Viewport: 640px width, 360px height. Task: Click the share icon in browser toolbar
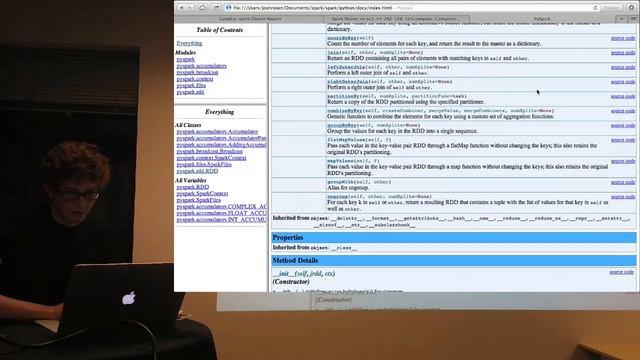coord(216,8)
